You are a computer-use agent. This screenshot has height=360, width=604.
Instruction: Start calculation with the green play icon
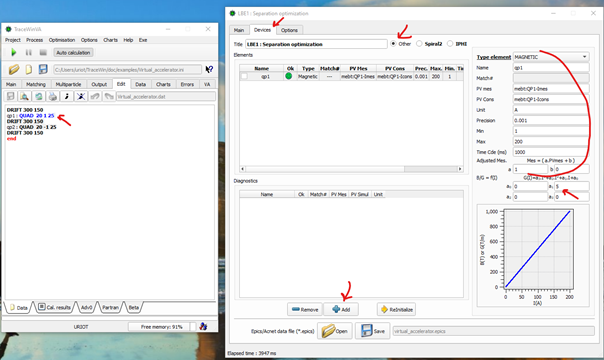[14, 52]
